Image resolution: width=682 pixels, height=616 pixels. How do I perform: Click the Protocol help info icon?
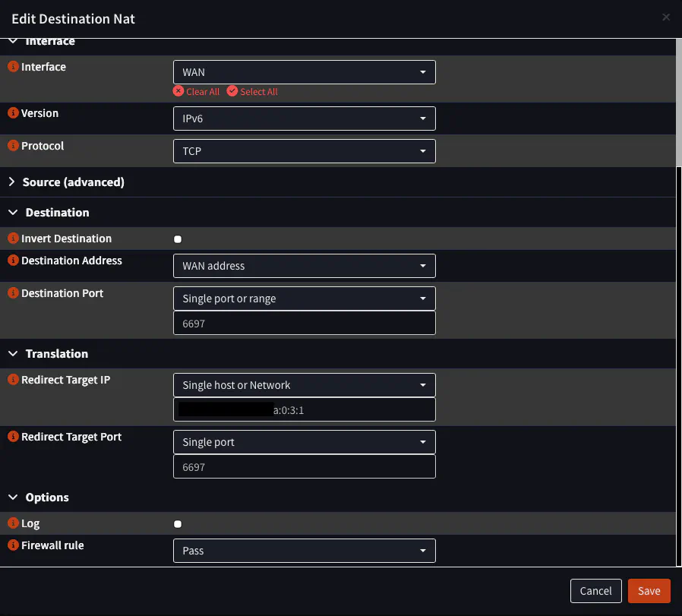pos(13,146)
